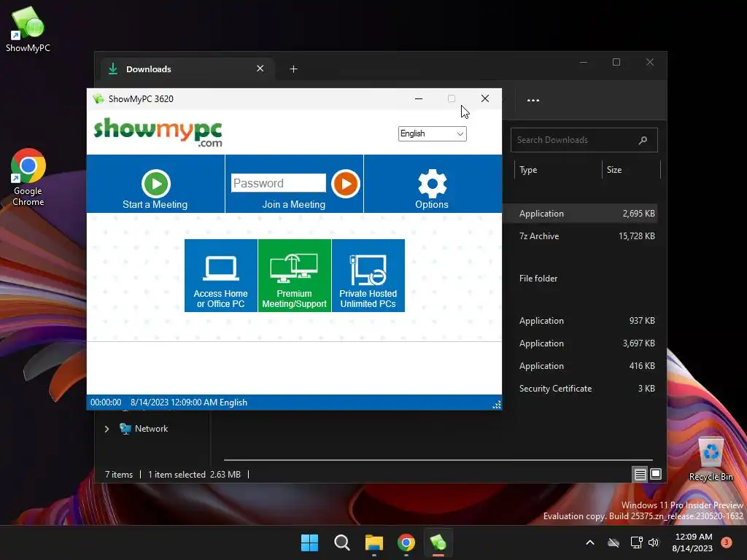Viewport: 747px width, 560px height.
Task: Open the English language dropdown
Action: click(432, 134)
